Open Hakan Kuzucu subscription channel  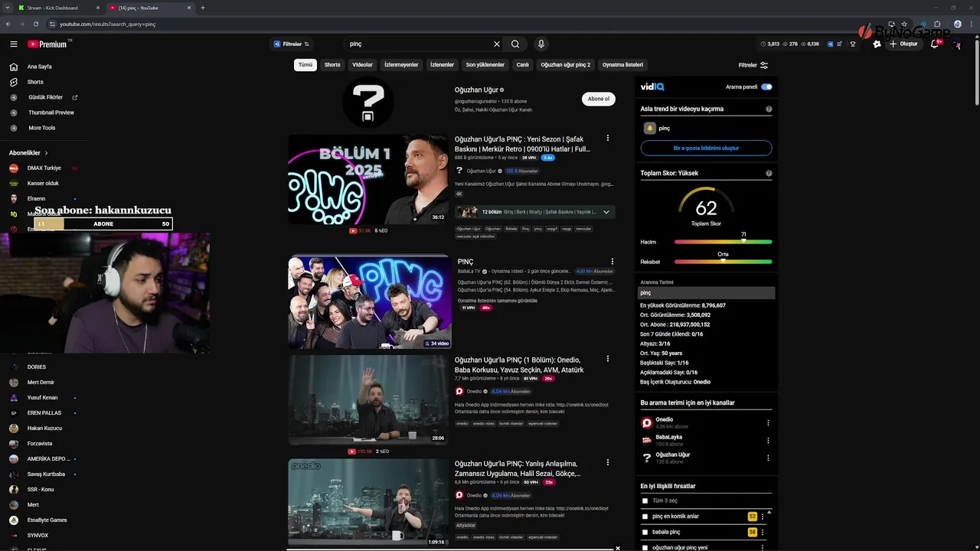point(44,428)
